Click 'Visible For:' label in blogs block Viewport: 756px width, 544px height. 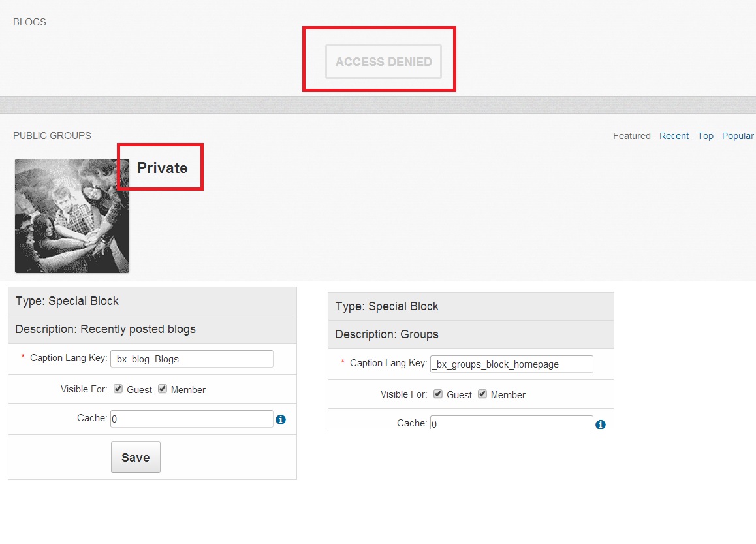pyautogui.click(x=84, y=389)
